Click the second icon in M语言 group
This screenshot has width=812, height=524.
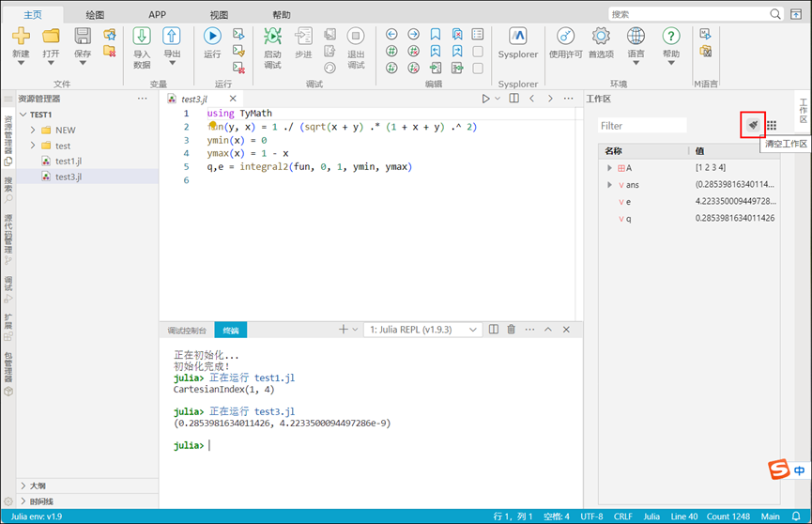click(705, 51)
